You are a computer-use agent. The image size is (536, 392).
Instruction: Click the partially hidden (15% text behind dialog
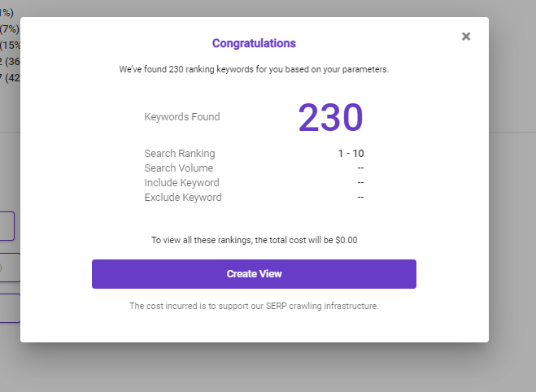point(11,45)
